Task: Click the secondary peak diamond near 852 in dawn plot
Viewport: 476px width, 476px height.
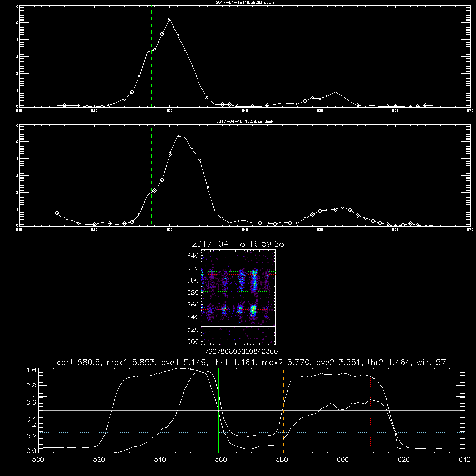Action: [335, 92]
